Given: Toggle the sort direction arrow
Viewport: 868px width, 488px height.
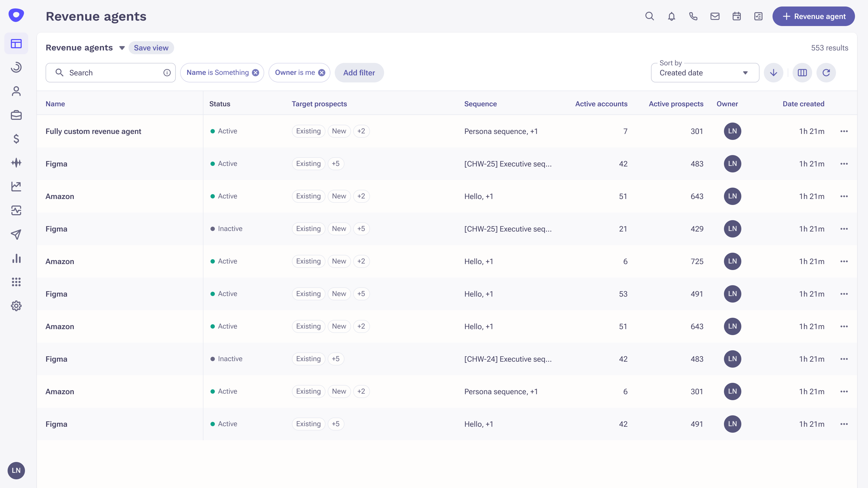Looking at the screenshot, I should coord(773,72).
